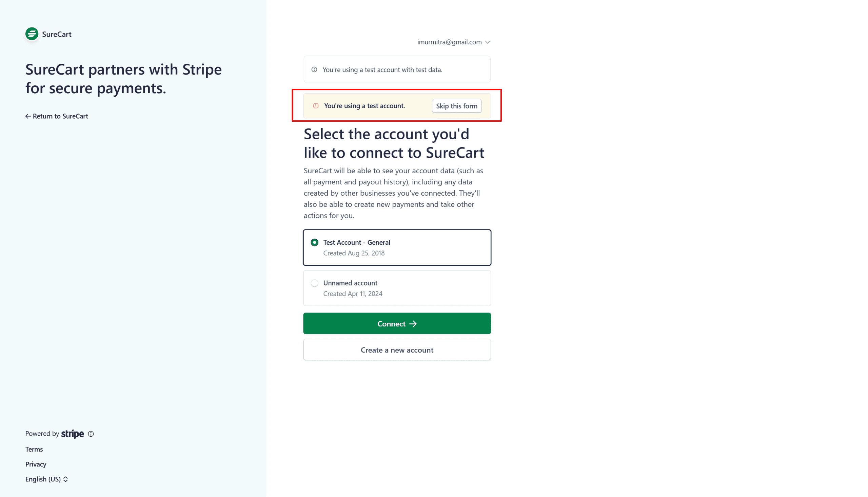Click the red warning icon in test banner

pos(316,106)
